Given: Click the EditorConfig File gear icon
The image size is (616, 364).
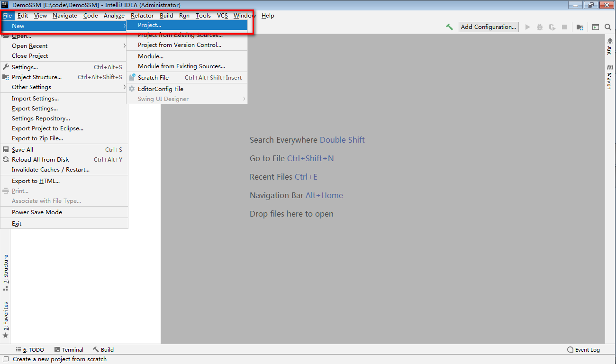Looking at the screenshot, I should (132, 89).
